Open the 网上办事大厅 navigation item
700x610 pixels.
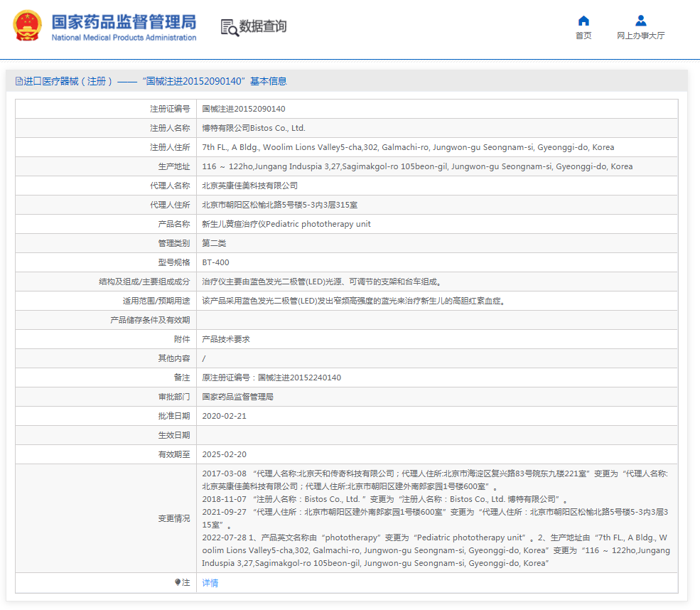(640, 36)
